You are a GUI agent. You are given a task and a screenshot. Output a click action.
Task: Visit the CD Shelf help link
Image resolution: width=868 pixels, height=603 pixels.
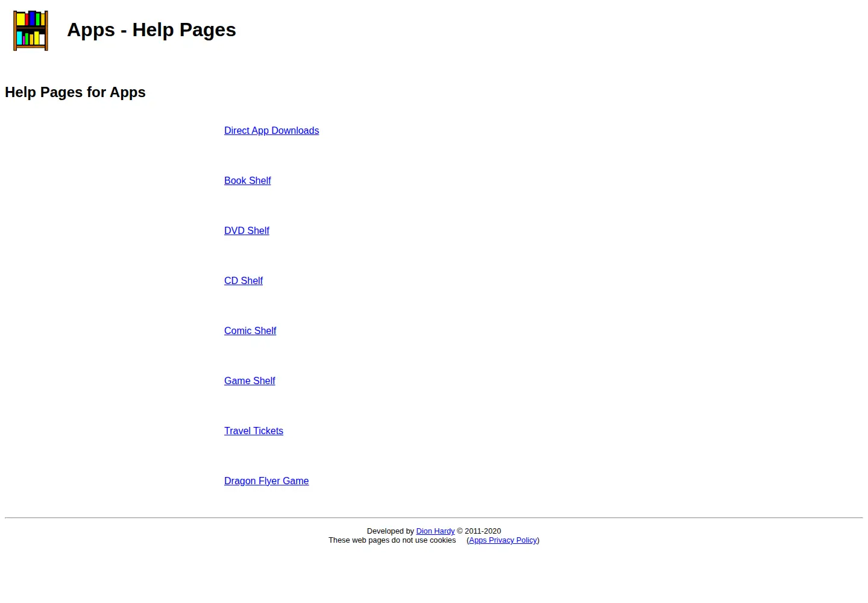pos(244,281)
